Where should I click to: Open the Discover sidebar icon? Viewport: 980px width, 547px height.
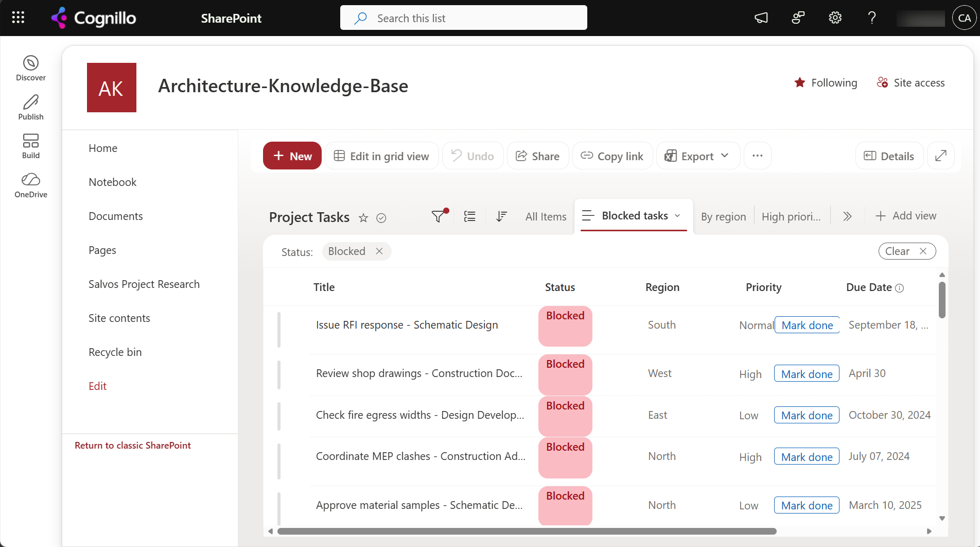pyautogui.click(x=31, y=69)
